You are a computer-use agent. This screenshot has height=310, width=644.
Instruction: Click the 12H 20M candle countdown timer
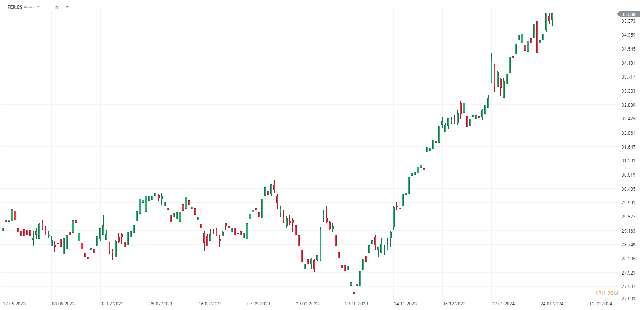[606, 293]
